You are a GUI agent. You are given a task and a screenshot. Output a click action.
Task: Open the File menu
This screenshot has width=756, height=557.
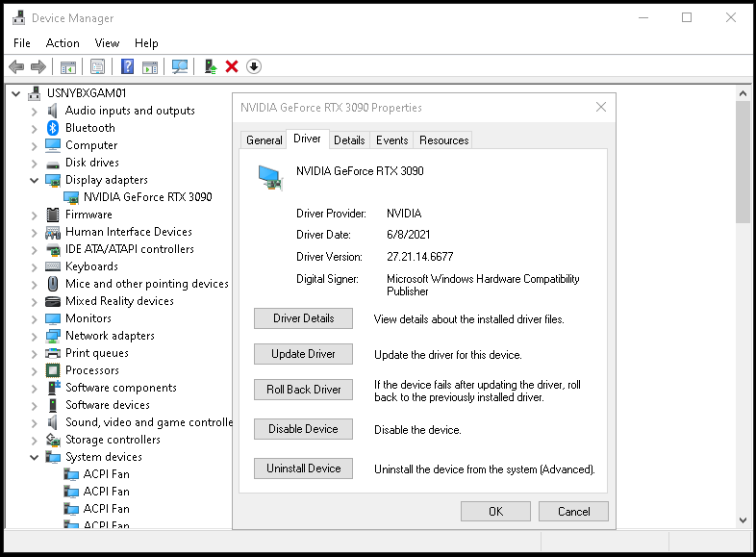point(22,43)
